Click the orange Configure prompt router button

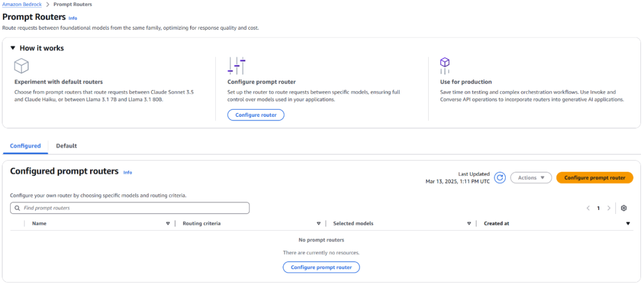point(595,178)
